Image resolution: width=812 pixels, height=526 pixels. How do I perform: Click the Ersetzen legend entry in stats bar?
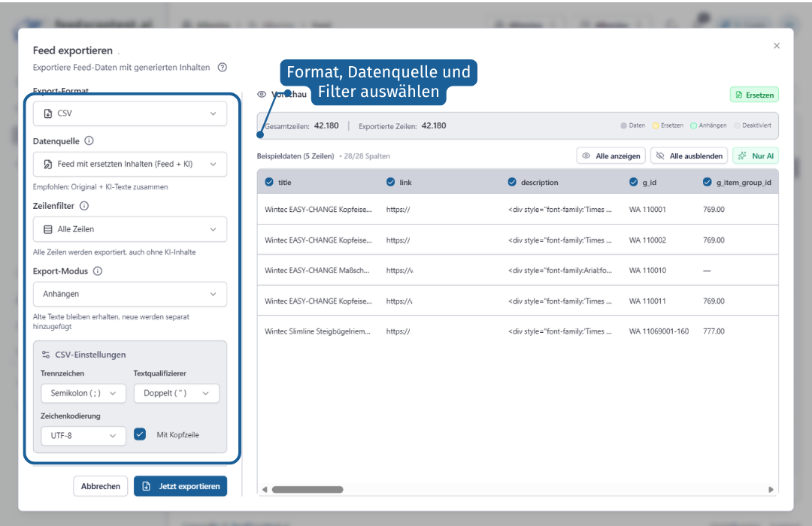[668, 125]
